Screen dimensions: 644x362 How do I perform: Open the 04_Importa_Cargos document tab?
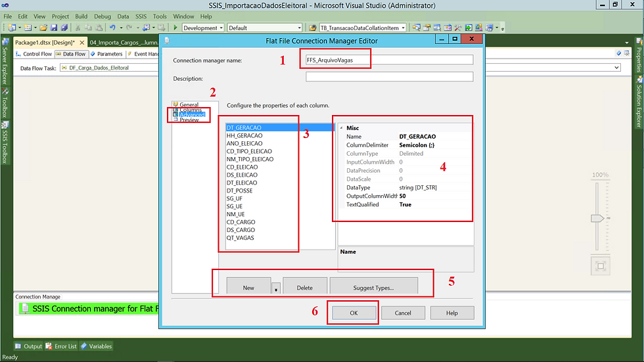pyautogui.click(x=124, y=42)
